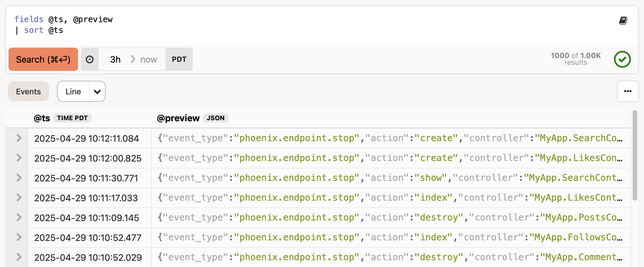Click the 3h time range value
The width and height of the screenshot is (644, 267).
tap(115, 59)
